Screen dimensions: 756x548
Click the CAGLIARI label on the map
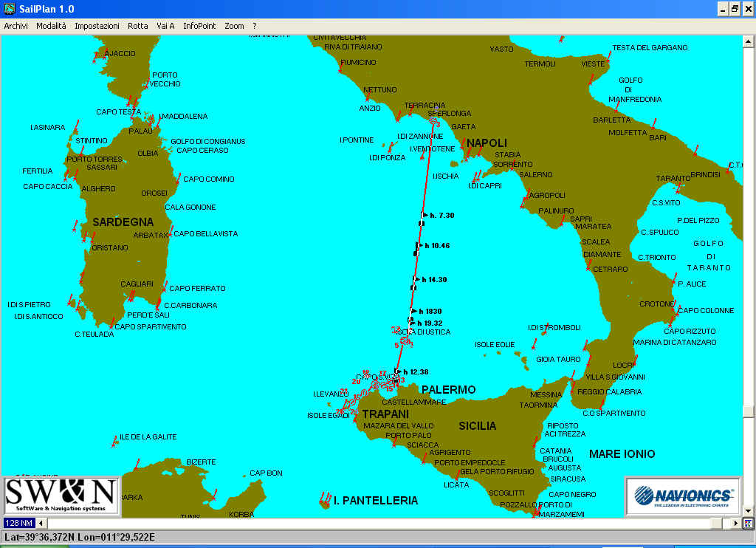coord(137,284)
